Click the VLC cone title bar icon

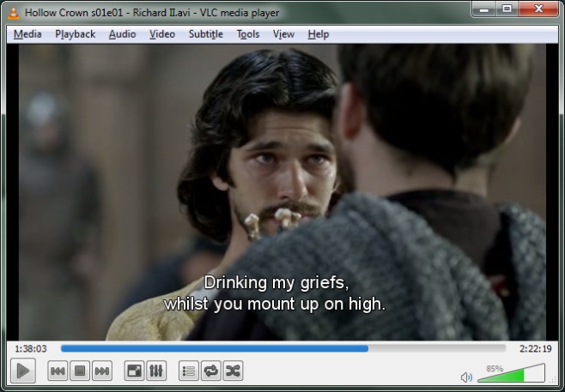pyautogui.click(x=14, y=13)
